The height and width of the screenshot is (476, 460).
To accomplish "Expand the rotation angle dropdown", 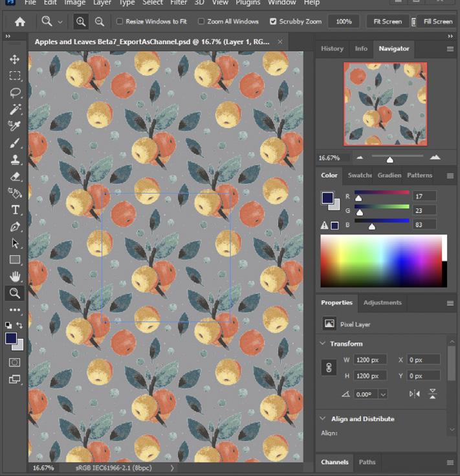I will 383,394.
